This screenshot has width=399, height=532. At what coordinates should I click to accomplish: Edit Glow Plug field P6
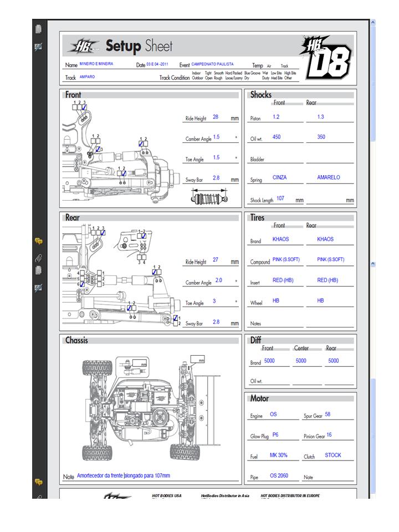(275, 434)
